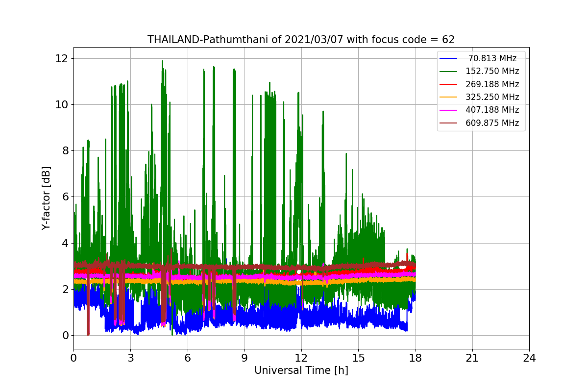Click the x-axis tick label 0
The image size is (588, 392).
click(73, 358)
